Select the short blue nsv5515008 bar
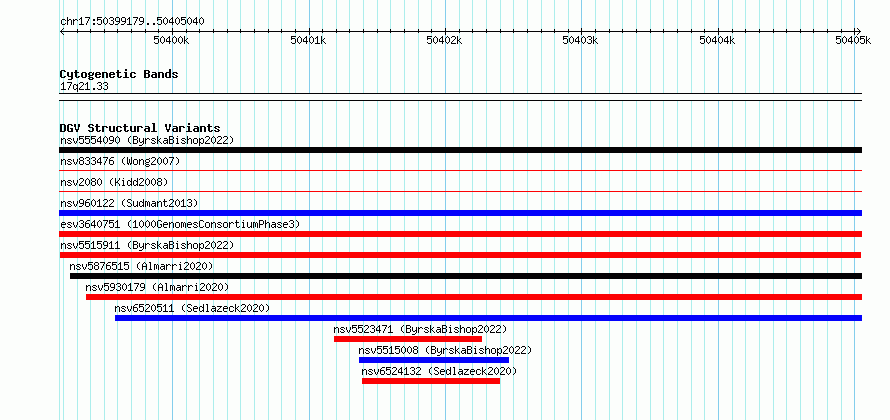The height and width of the screenshot is (420, 890). (x=434, y=360)
